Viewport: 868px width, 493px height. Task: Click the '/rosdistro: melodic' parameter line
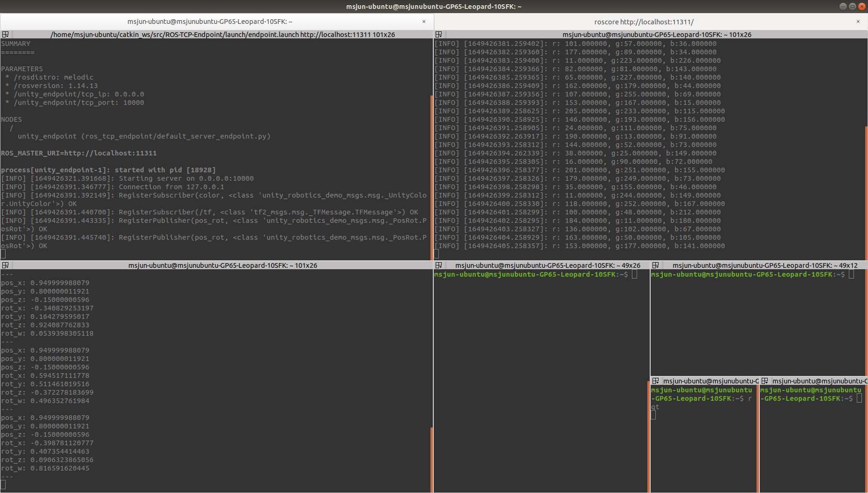pos(50,77)
